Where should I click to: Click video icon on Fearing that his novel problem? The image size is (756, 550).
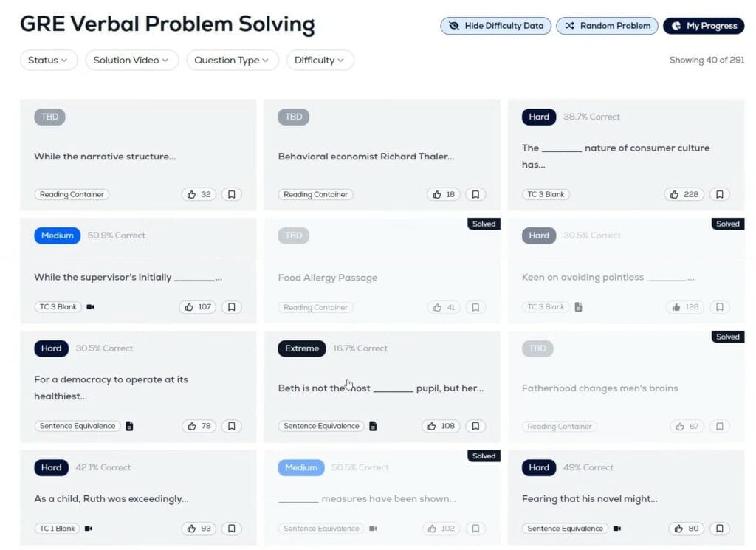[617, 529]
